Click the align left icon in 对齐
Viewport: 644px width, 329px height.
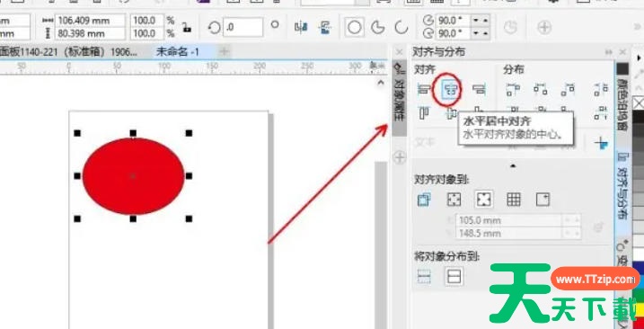click(424, 89)
